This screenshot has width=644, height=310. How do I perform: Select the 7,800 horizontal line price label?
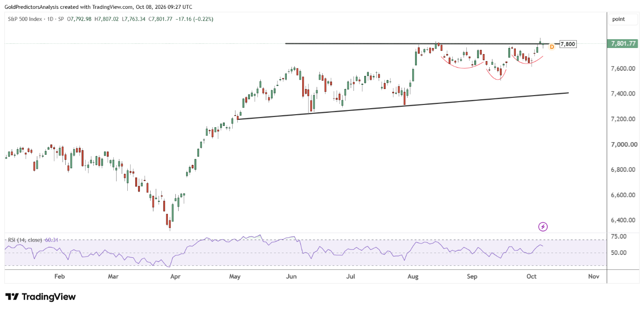(x=568, y=44)
